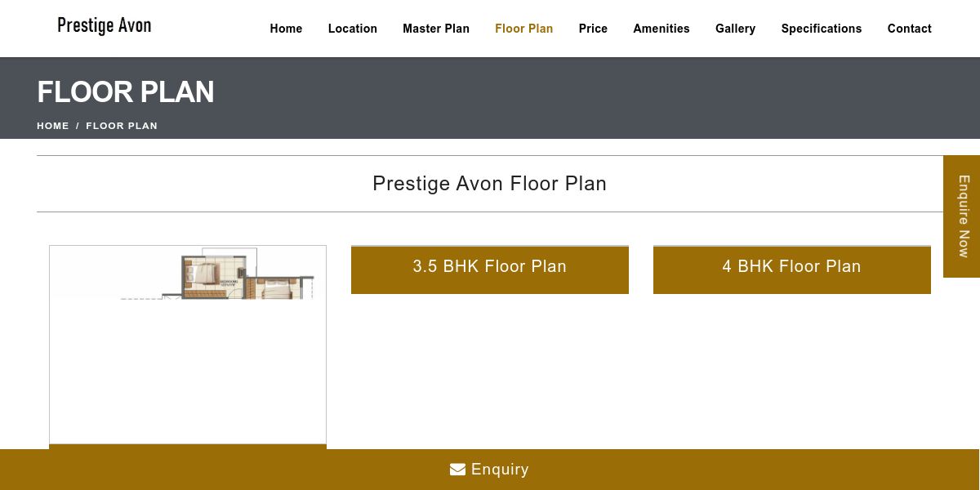Viewport: 980px width, 490px height.
Task: Click the bottom Enquiry bar
Action: coord(490,470)
